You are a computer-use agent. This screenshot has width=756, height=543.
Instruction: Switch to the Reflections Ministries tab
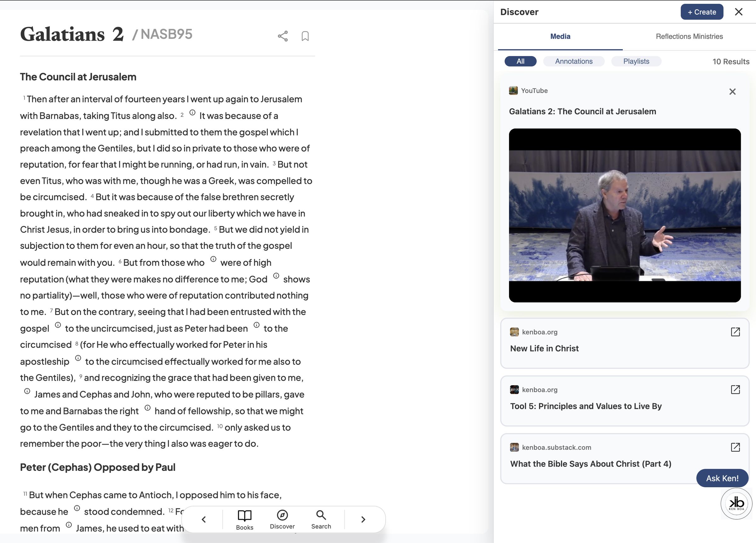689,36
